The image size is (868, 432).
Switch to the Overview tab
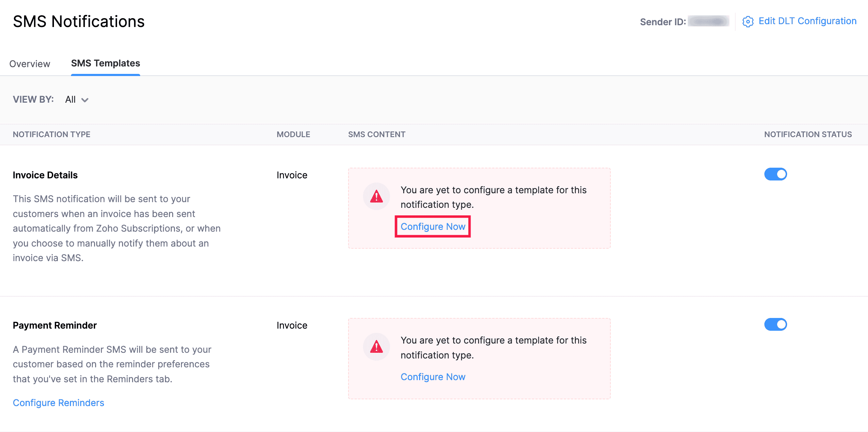pos(29,64)
